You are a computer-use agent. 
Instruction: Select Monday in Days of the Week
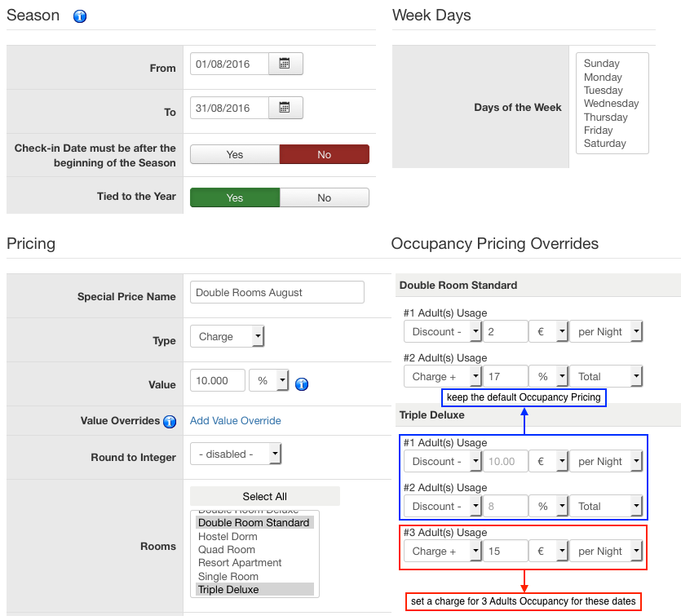[603, 77]
